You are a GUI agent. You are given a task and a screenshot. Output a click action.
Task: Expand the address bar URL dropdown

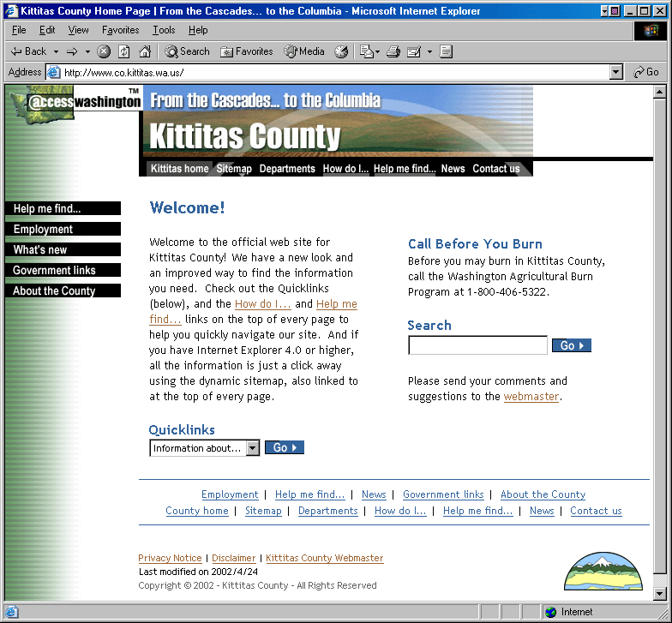pyautogui.click(x=615, y=72)
